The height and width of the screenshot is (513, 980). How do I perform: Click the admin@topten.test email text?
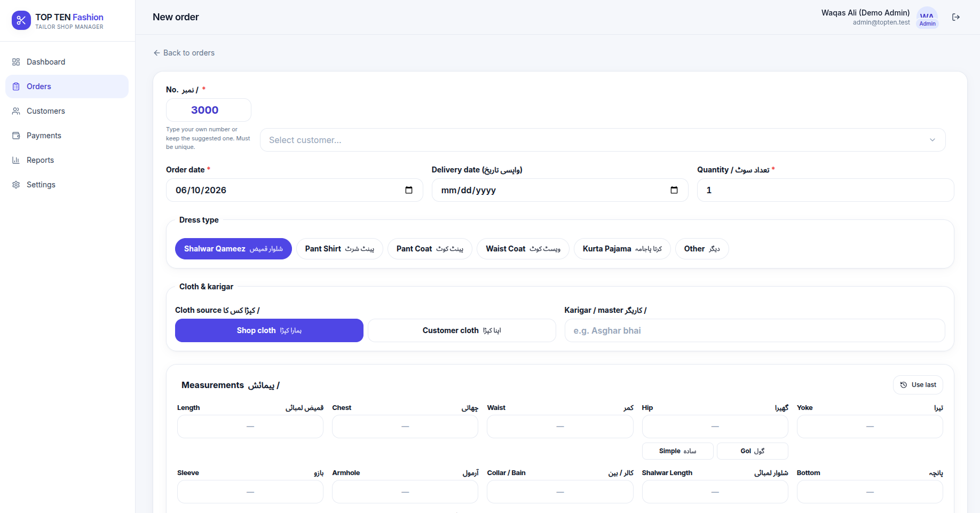coord(881,22)
